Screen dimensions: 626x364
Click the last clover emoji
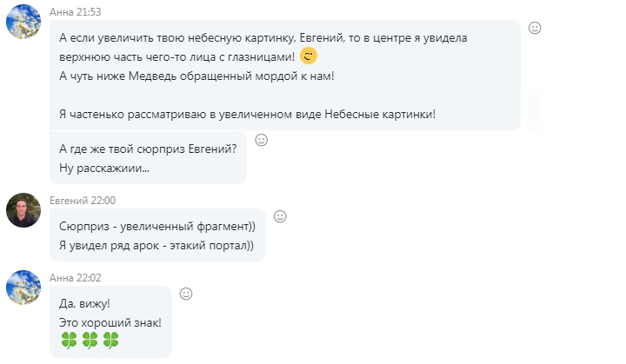point(111,341)
